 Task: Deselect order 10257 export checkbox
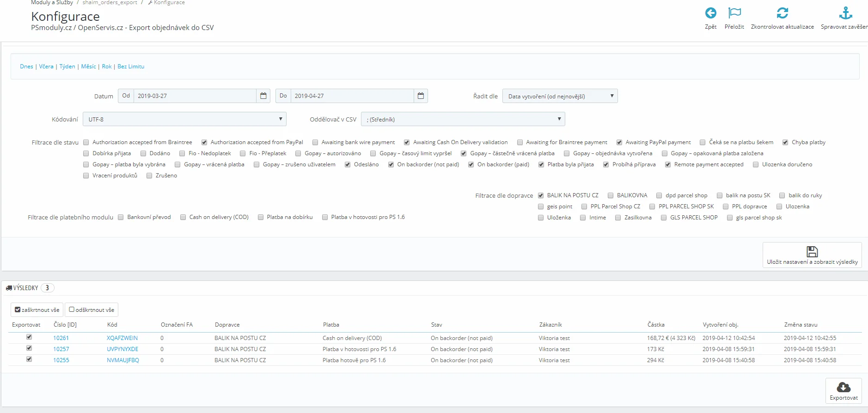coord(29,348)
